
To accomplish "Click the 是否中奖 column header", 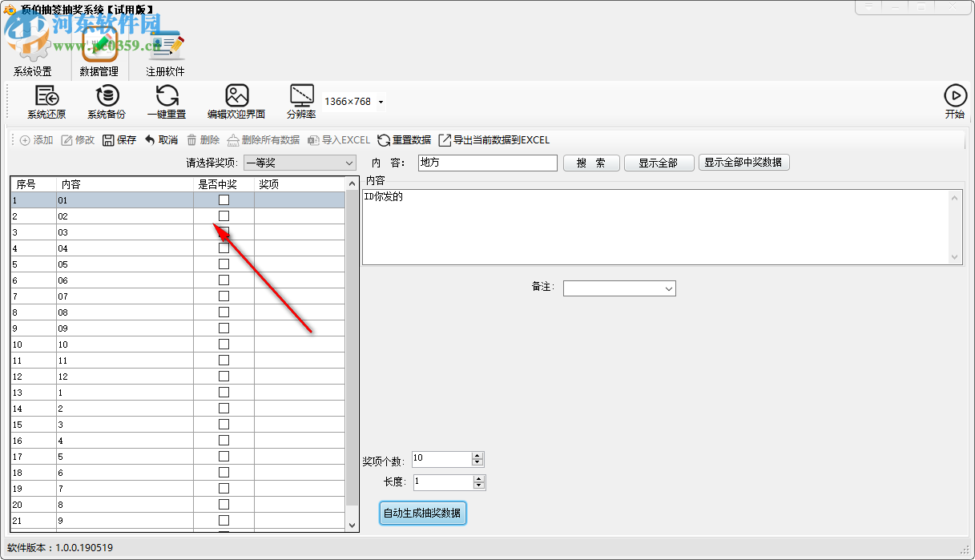I will [224, 184].
